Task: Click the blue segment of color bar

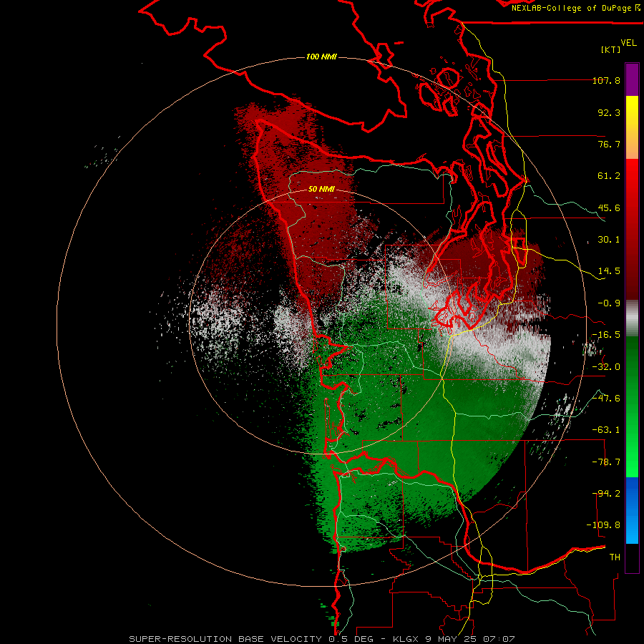Action: tap(632, 510)
